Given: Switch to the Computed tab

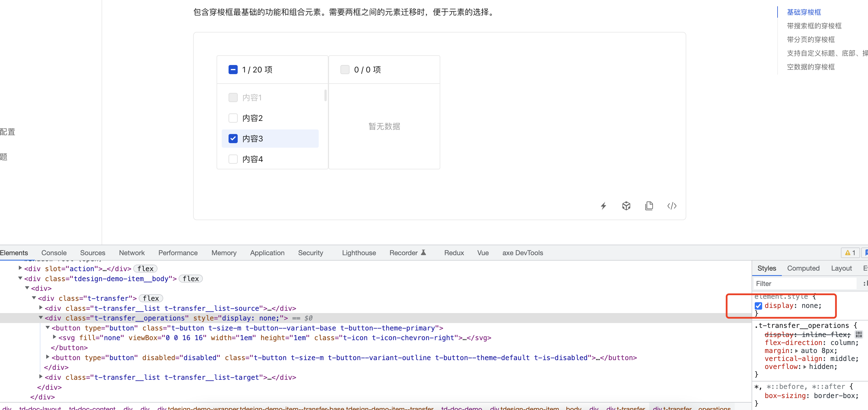Looking at the screenshot, I should [x=804, y=268].
